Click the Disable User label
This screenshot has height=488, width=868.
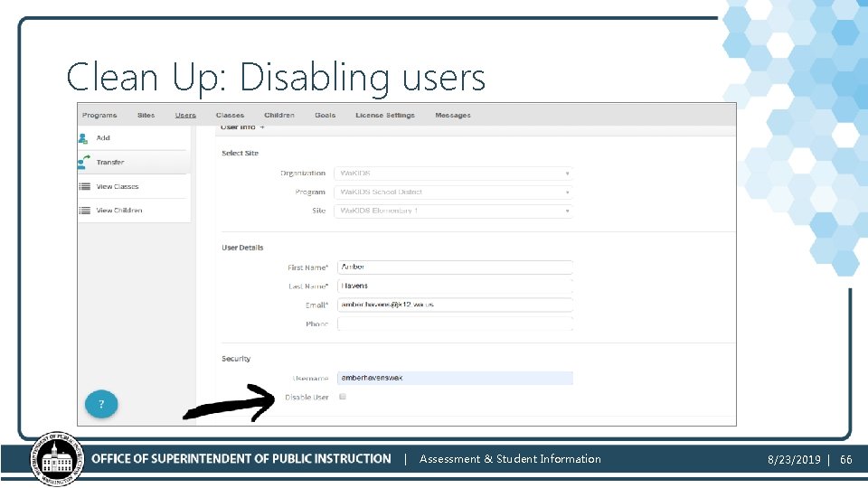[307, 398]
